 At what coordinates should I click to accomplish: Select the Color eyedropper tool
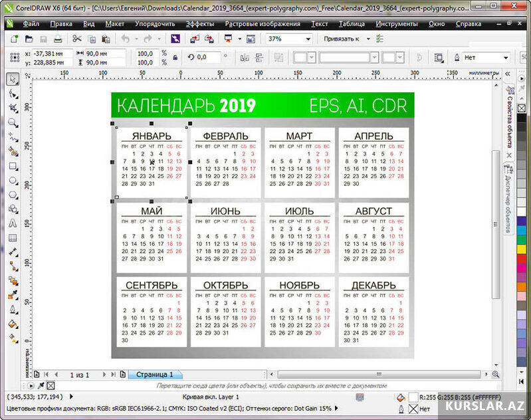tap(13, 295)
